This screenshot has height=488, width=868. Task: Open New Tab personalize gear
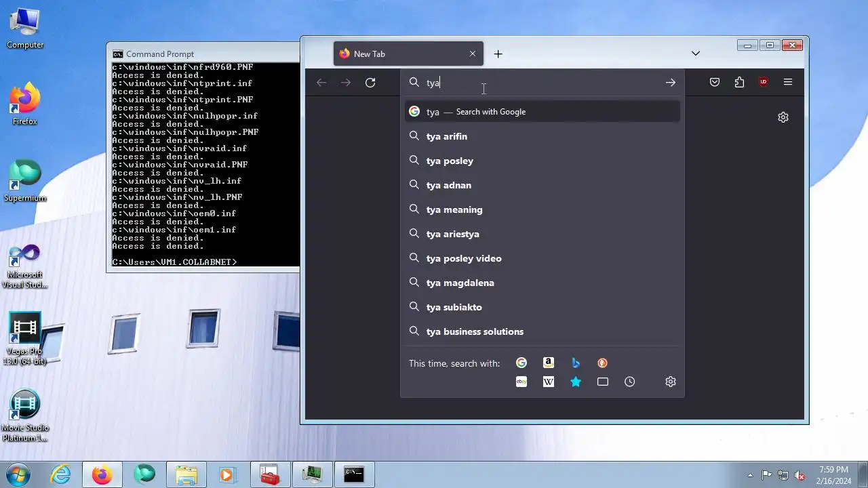783,117
